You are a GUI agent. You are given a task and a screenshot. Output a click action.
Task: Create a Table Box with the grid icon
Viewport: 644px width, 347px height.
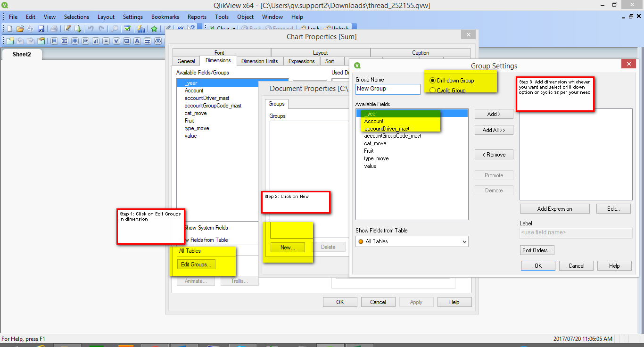(x=75, y=41)
